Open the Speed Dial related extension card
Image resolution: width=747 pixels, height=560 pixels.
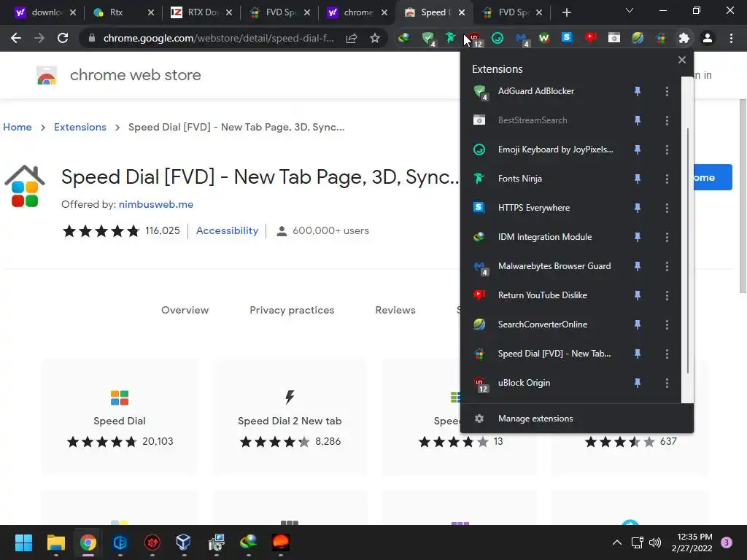coord(120,418)
